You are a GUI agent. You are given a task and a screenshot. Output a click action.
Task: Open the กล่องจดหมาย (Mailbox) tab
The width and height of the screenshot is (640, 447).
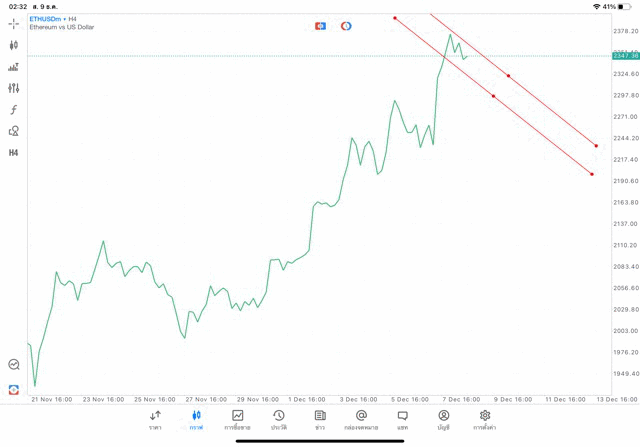361,419
